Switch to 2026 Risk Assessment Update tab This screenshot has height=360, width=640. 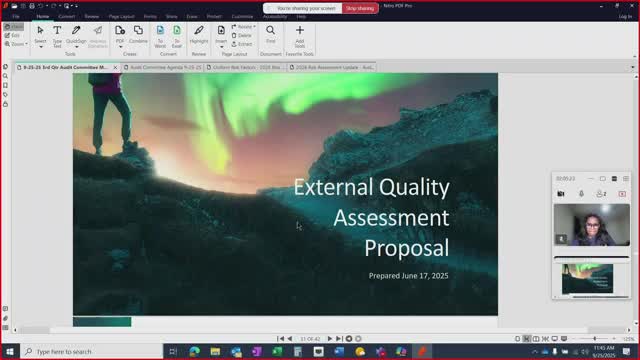coord(331,67)
